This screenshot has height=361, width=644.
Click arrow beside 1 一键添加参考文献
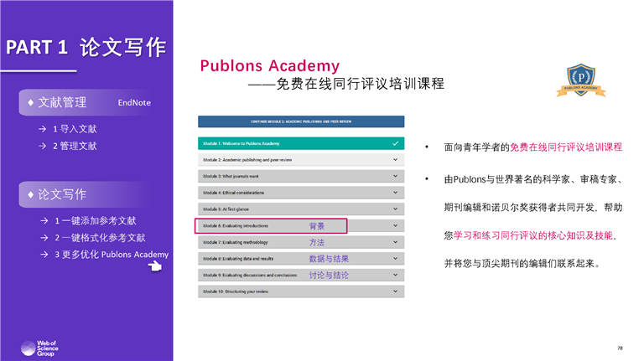(44, 220)
